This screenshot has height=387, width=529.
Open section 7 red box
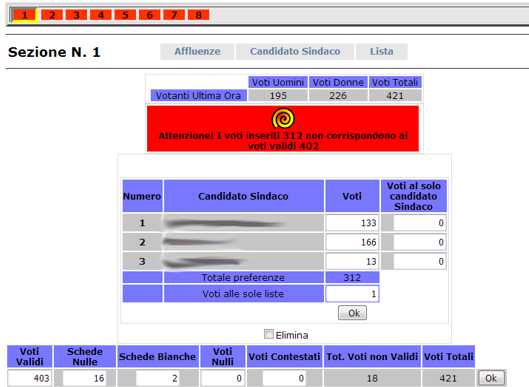pyautogui.click(x=174, y=15)
